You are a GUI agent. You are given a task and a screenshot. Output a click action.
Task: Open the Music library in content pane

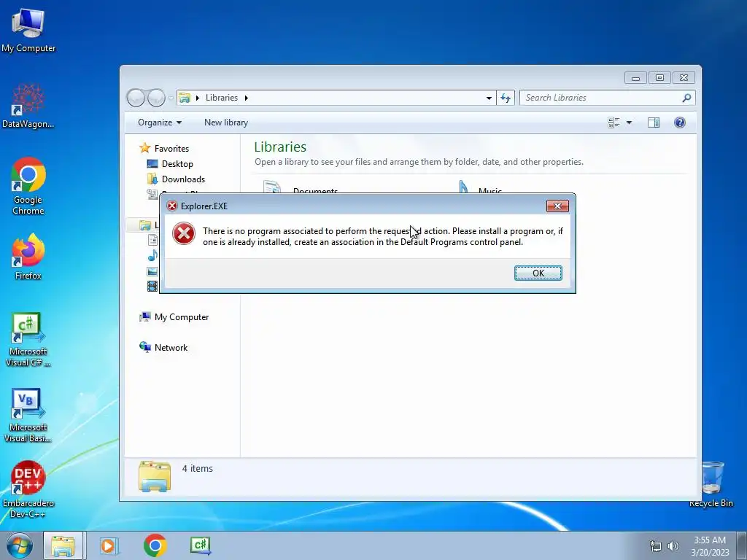pyautogui.click(x=480, y=188)
